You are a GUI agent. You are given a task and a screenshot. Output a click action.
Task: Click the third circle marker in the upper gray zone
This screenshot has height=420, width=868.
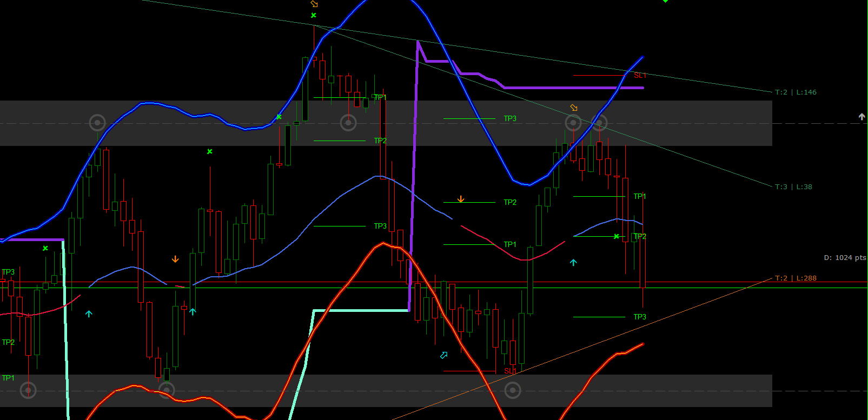pyautogui.click(x=573, y=123)
